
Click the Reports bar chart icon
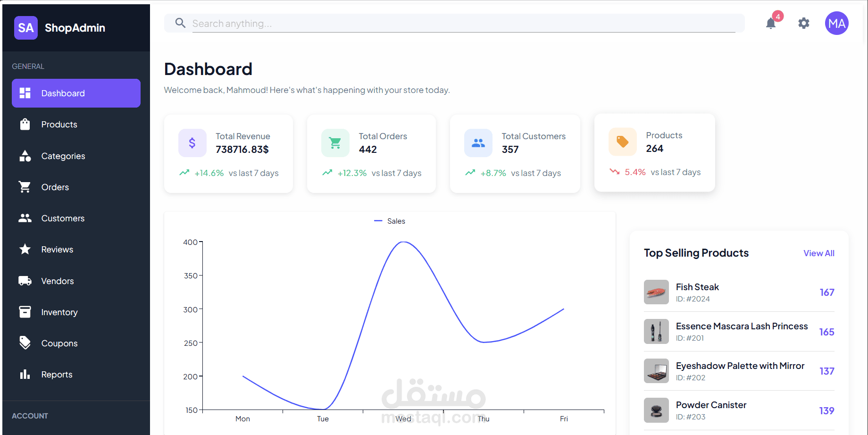(x=25, y=374)
